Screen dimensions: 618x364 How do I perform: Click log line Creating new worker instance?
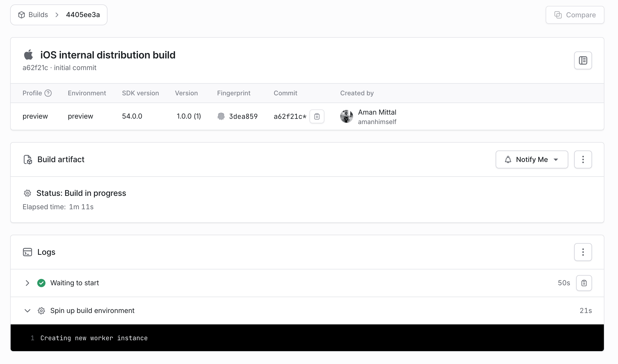[94, 338]
